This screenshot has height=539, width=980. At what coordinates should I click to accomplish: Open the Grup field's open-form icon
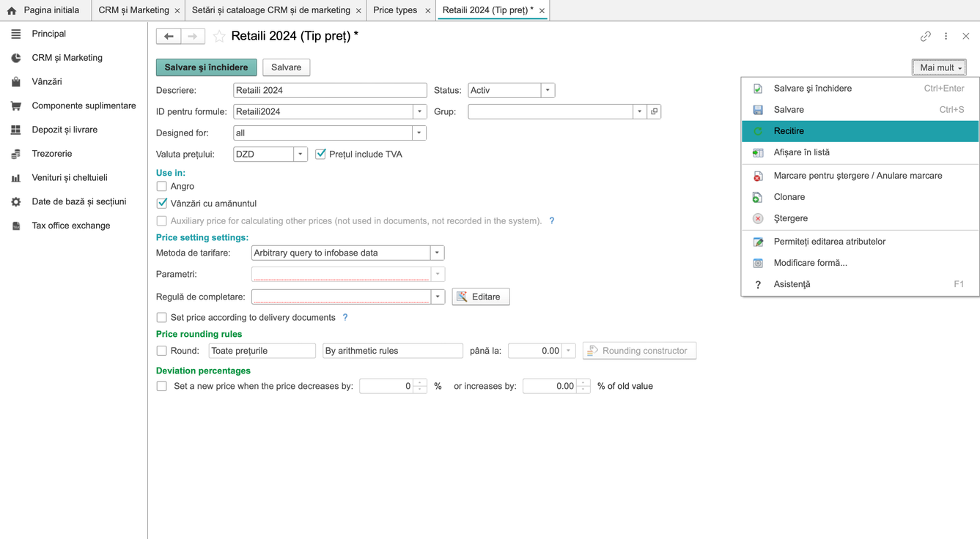[x=655, y=111]
